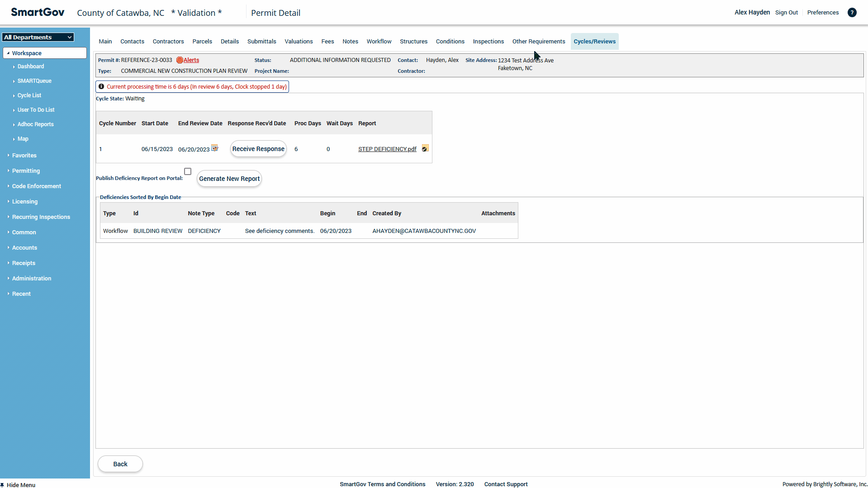Switch to the Inspections tab
Screen dimensions: 868x488
click(x=488, y=41)
